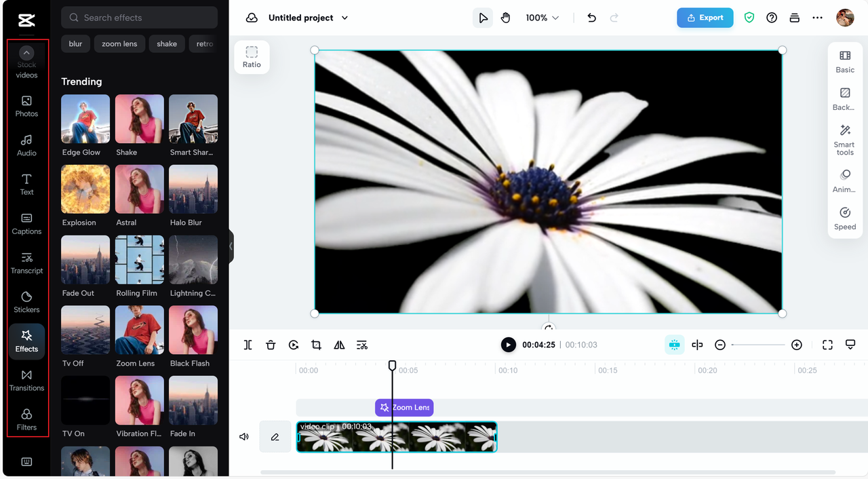Open the Basic properties panel
868x479 pixels.
tap(845, 62)
